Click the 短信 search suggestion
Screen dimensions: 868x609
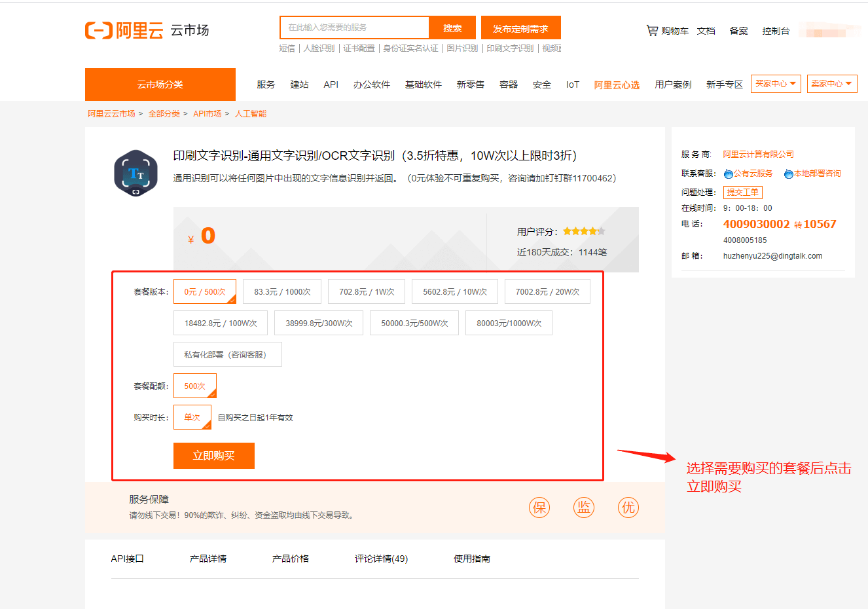287,48
